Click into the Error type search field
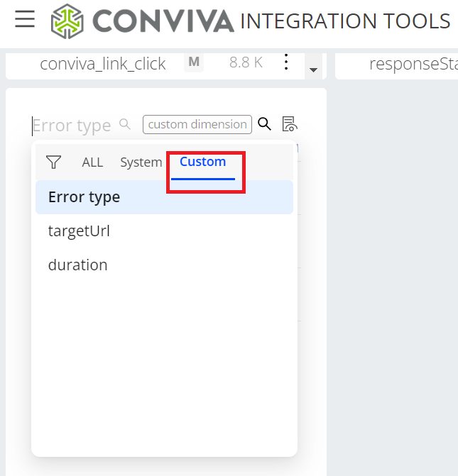This screenshot has height=476, width=458. (71, 126)
